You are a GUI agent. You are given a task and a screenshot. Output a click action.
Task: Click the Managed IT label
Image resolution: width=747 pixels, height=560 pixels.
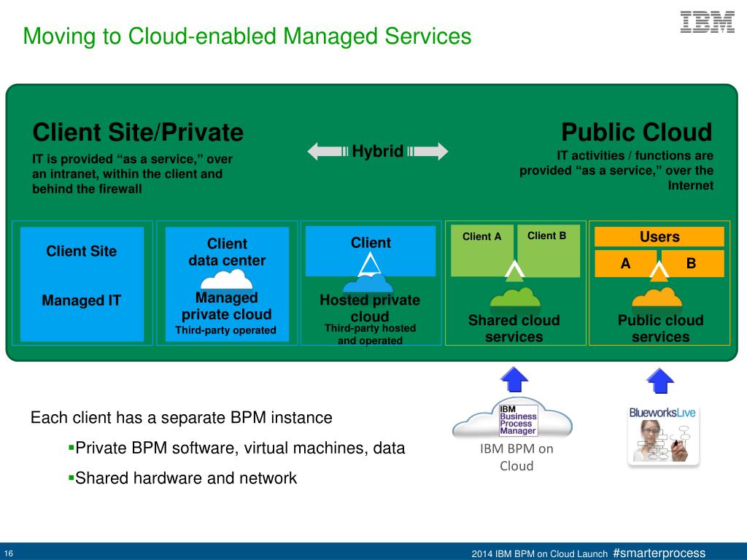pos(82,300)
